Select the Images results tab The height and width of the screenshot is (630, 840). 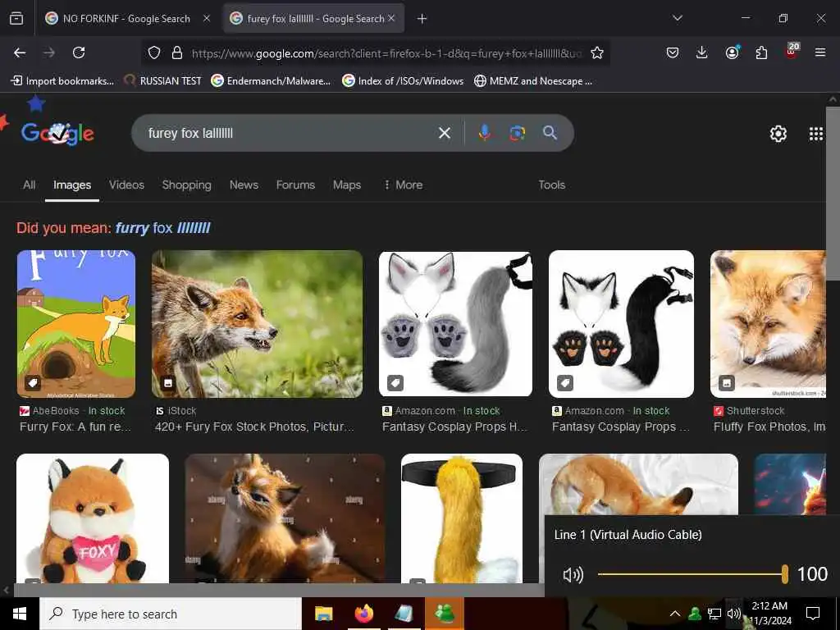(x=72, y=185)
